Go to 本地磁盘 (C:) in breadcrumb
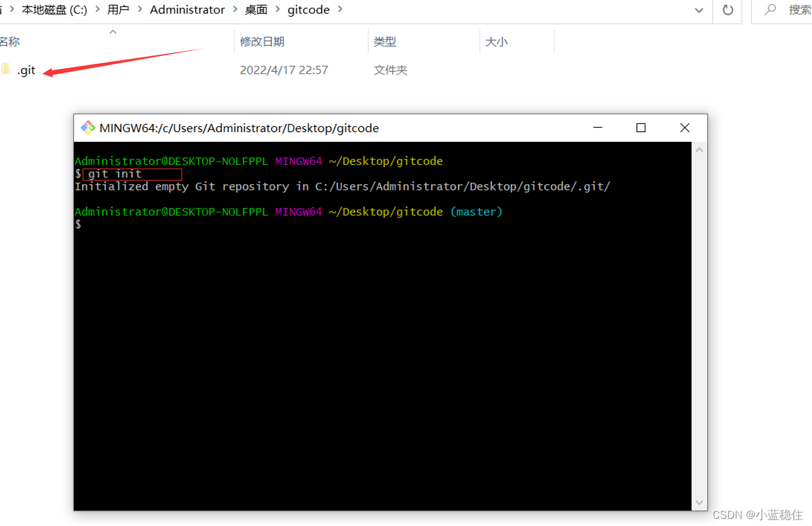The image size is (812, 526). [55, 10]
